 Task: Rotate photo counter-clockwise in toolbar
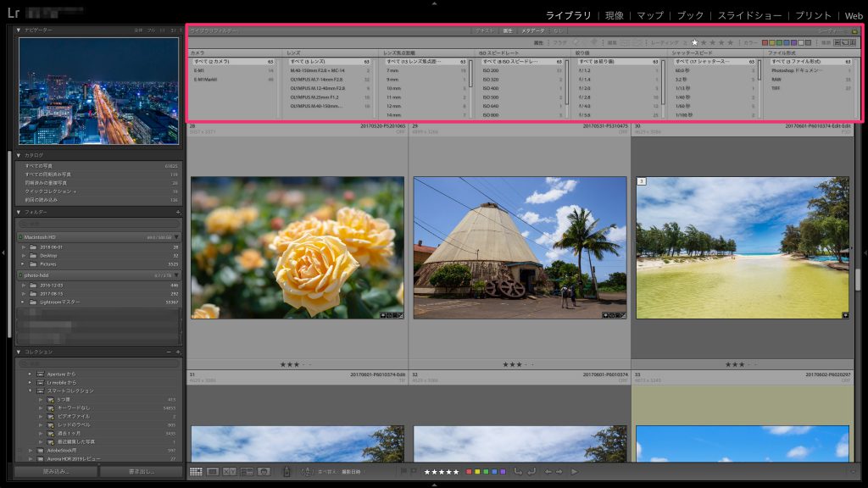click(518, 471)
